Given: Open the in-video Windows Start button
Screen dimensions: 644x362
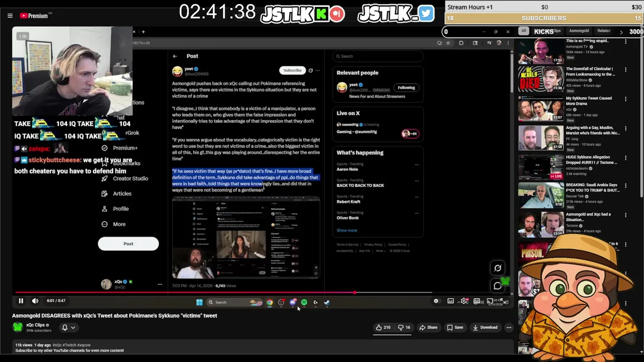Looking at the screenshot, I should [x=199, y=302].
